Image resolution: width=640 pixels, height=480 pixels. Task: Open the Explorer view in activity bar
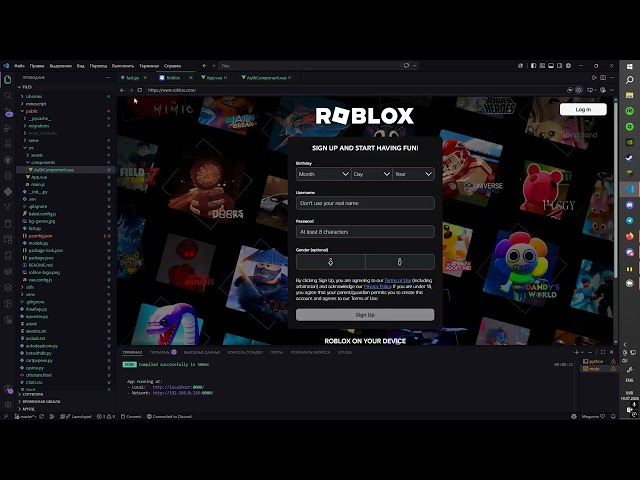point(8,80)
